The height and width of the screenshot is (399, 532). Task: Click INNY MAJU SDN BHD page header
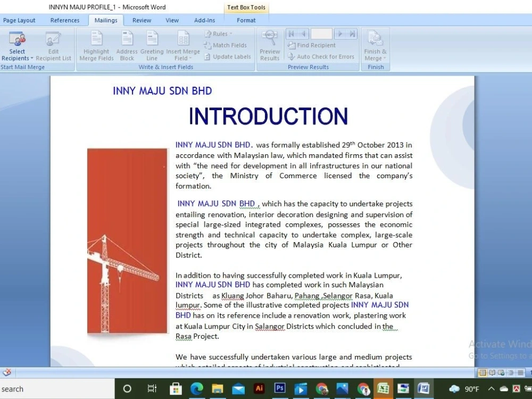coord(162,91)
